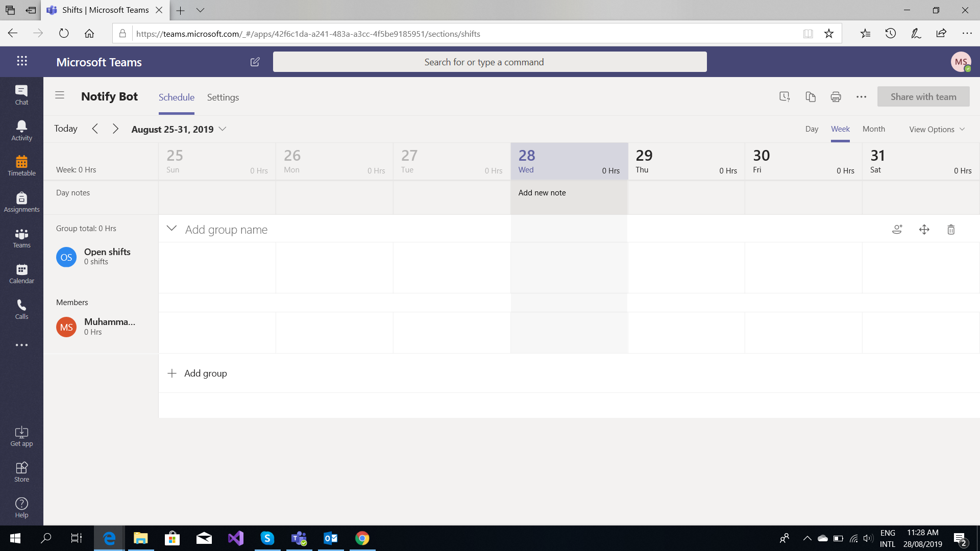Open Outlook from taskbar
Image resolution: width=980 pixels, height=551 pixels.
(331, 538)
